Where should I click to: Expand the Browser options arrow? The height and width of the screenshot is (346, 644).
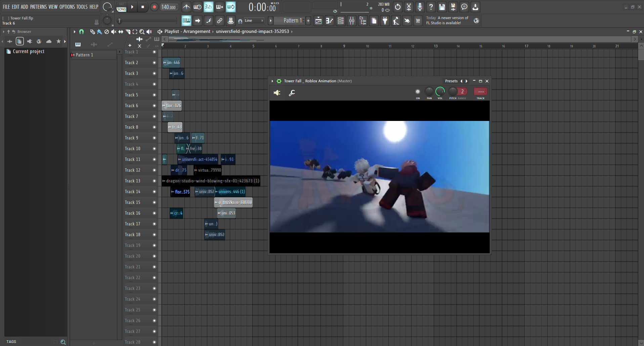point(4,32)
